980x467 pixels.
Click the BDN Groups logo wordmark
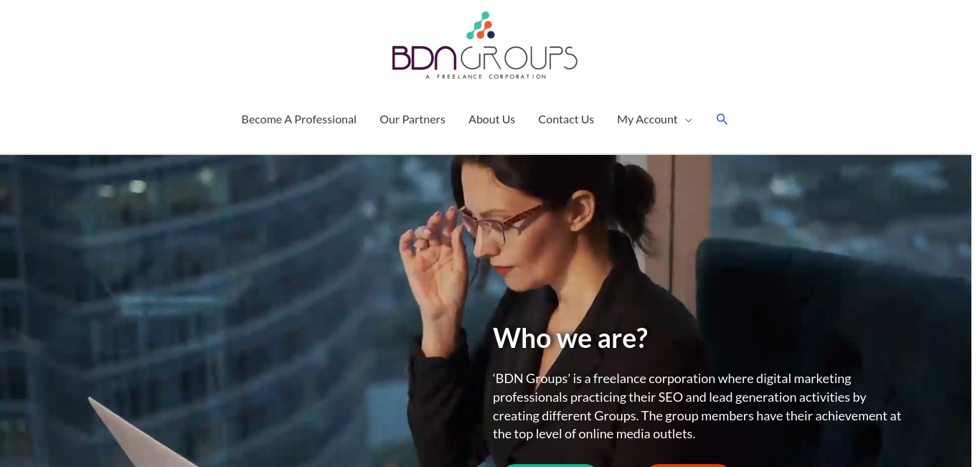click(x=484, y=58)
